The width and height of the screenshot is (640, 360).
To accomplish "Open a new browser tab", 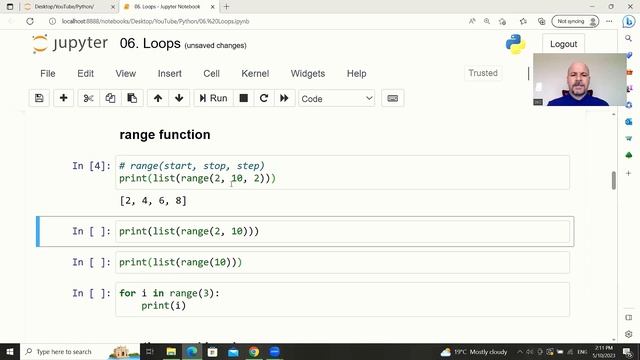I will coord(227,7).
